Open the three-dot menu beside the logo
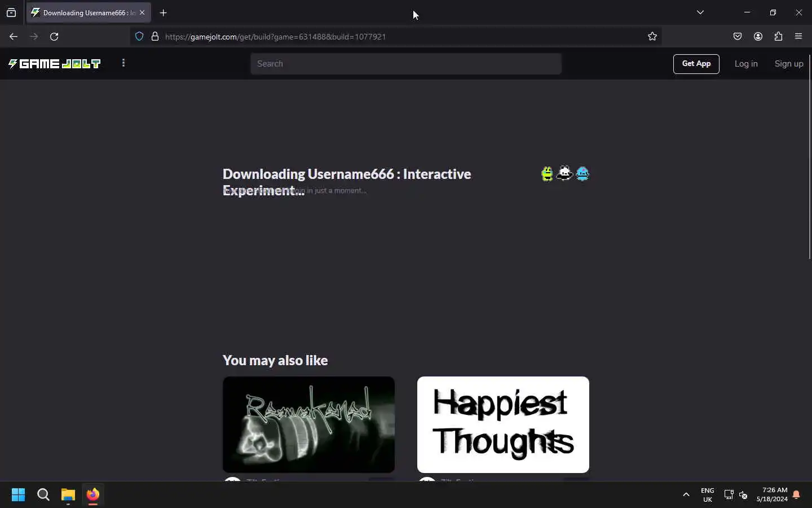The height and width of the screenshot is (508, 812). pos(123,63)
